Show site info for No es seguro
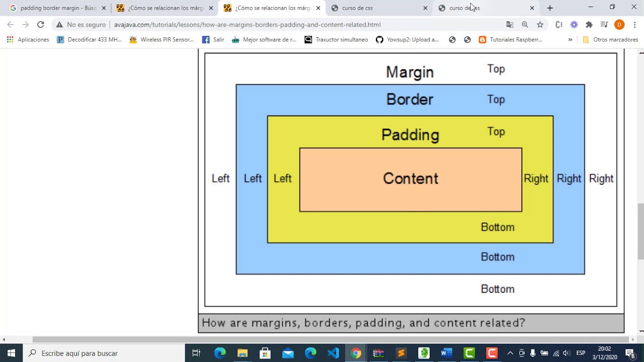Viewport: 644px width, 362px height. (80, 24)
